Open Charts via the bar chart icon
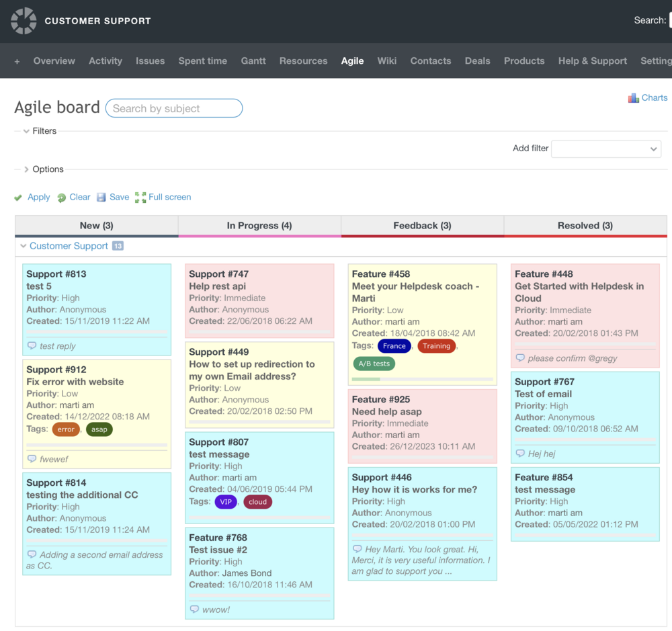The image size is (672, 631). (632, 97)
